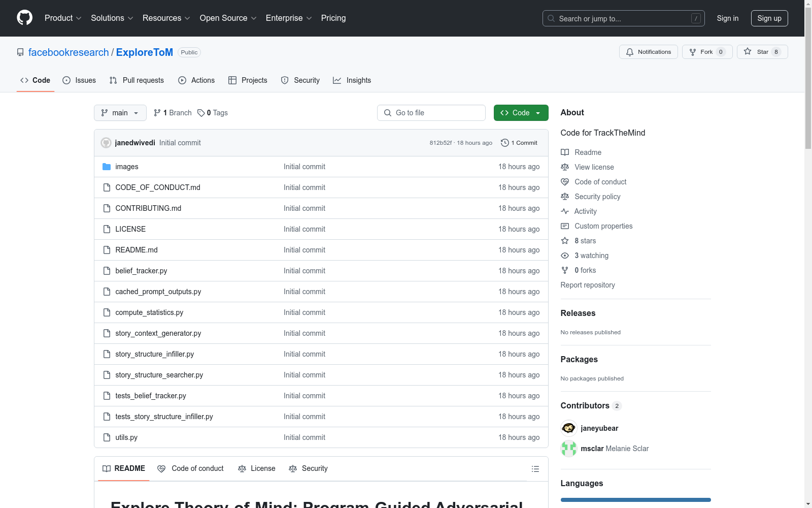Click the star icon beside 8 stars
812x508 pixels.
[x=565, y=241]
